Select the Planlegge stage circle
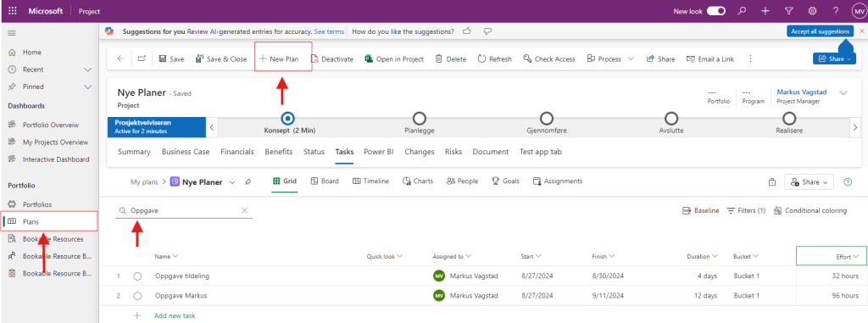The height and width of the screenshot is (323, 868). 419,118
